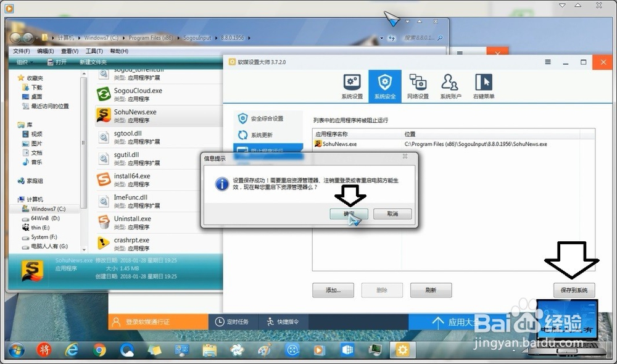
Task: Click the yellow gear taskbar icon
Action: pos(402,349)
